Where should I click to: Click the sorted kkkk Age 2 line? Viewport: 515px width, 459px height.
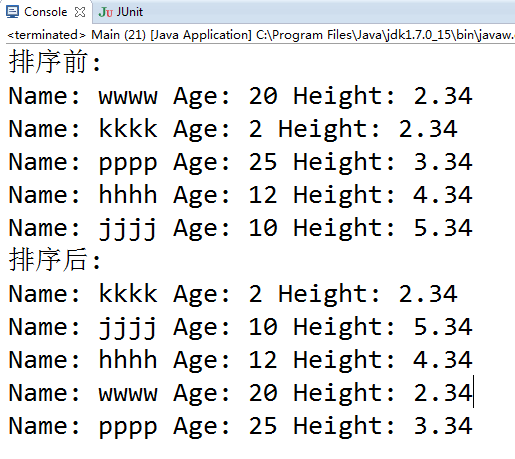coord(233,294)
